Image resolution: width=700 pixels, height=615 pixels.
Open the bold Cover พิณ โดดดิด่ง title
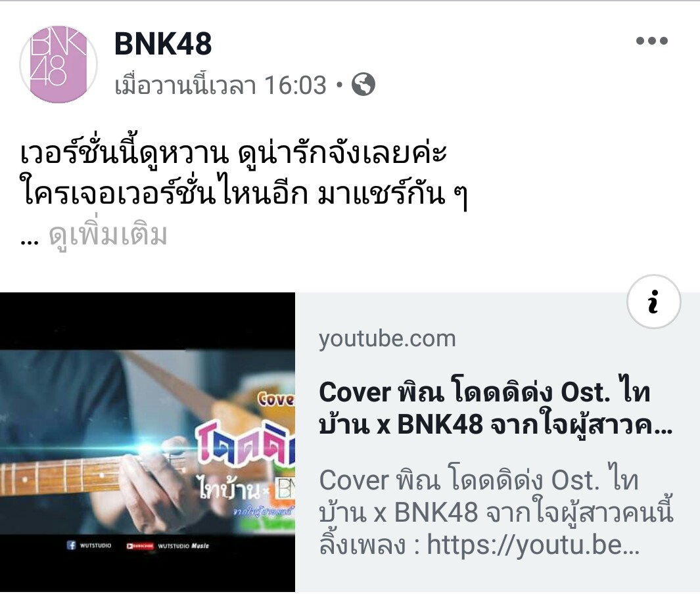click(x=496, y=408)
